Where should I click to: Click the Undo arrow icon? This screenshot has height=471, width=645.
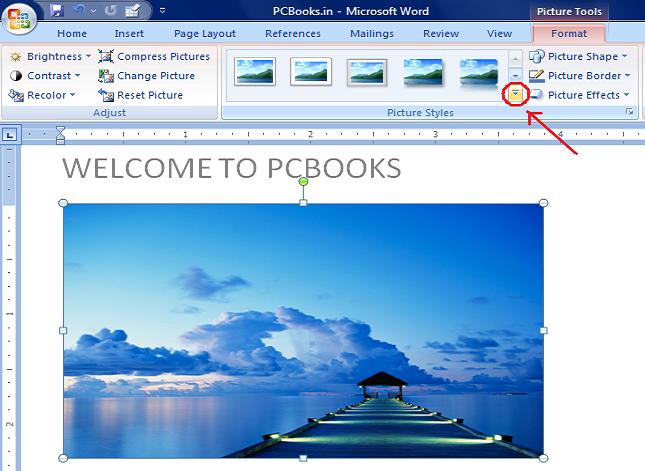(x=80, y=11)
